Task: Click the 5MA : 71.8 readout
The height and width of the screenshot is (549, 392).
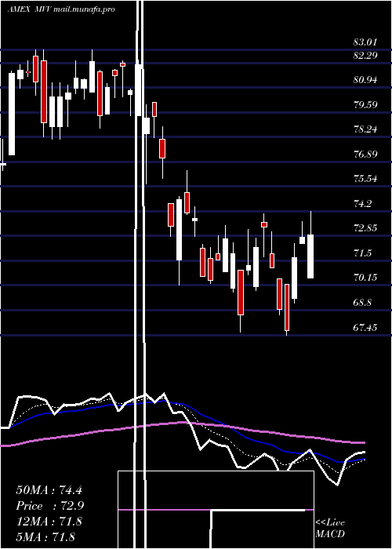Action: [45, 537]
